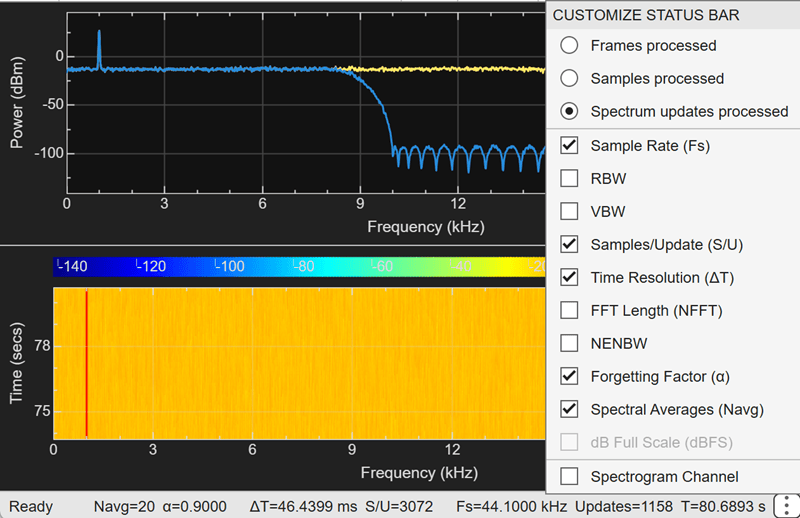Screen dimensions: 800x518
Task: Select the Spectrum updates processed radio button
Action: pyautogui.click(x=569, y=111)
